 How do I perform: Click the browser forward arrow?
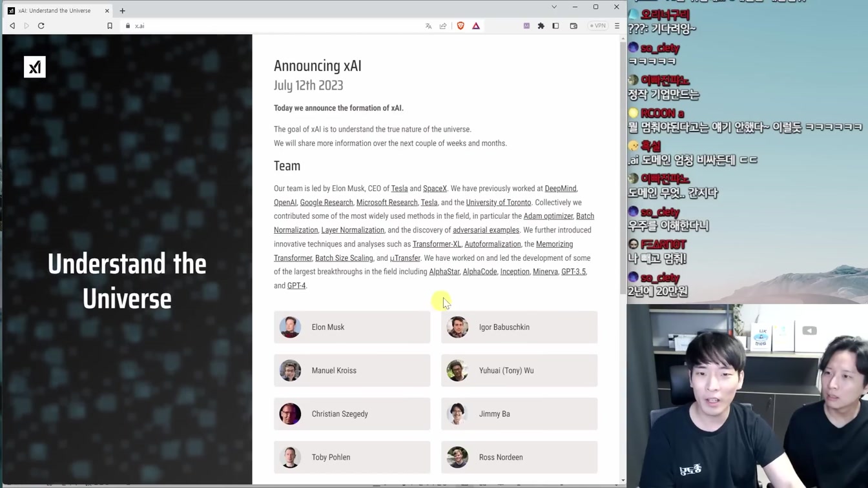[26, 26]
